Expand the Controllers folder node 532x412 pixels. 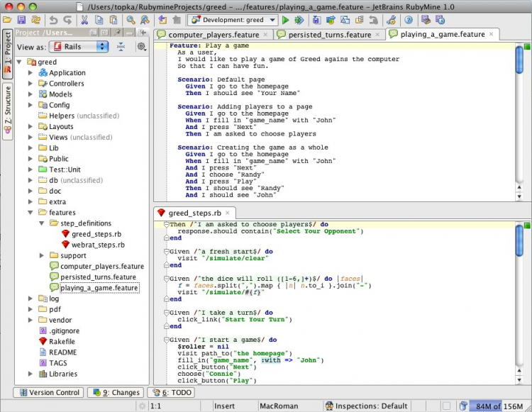(30, 84)
